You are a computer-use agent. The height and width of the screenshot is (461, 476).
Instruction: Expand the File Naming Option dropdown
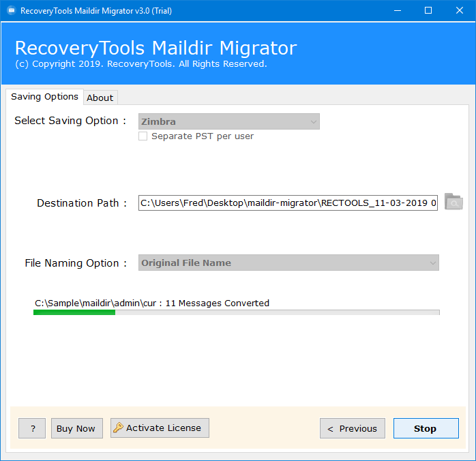(288, 263)
